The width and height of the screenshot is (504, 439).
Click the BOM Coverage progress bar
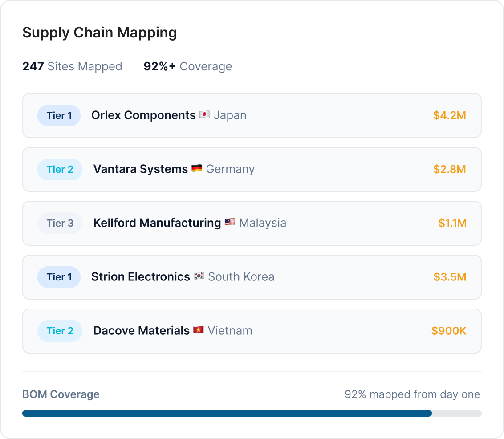252,413
